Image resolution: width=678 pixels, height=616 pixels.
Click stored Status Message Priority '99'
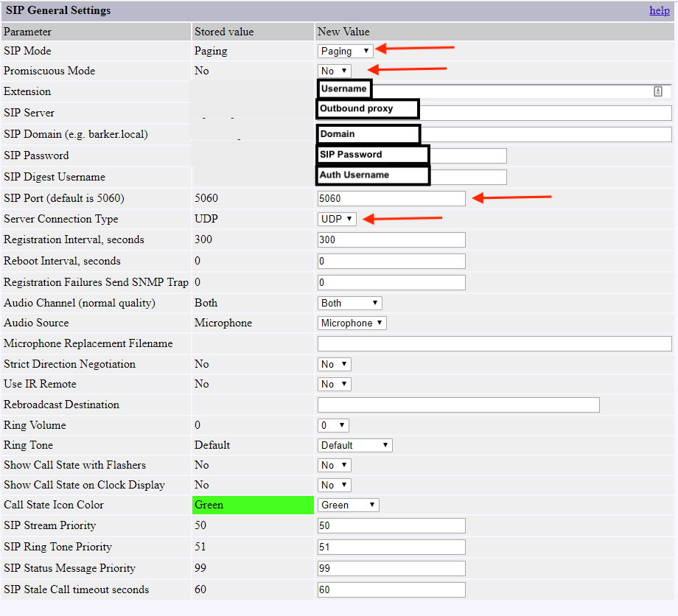pyautogui.click(x=200, y=568)
